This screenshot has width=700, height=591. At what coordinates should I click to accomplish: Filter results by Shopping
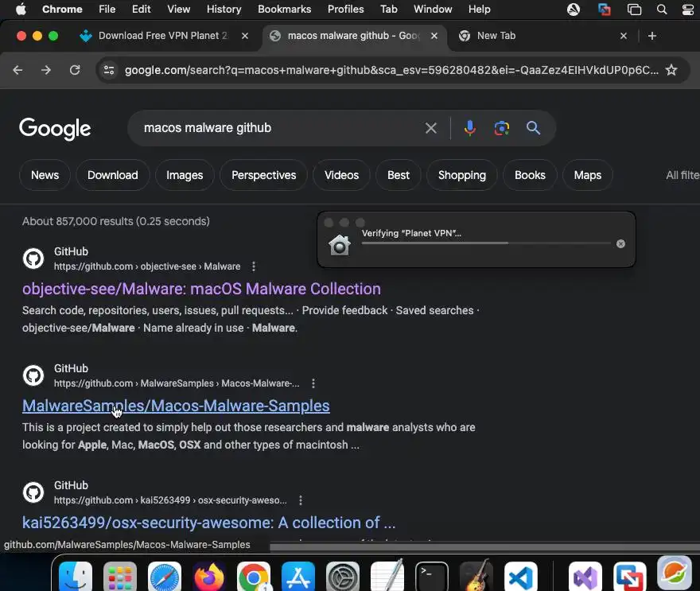click(461, 175)
